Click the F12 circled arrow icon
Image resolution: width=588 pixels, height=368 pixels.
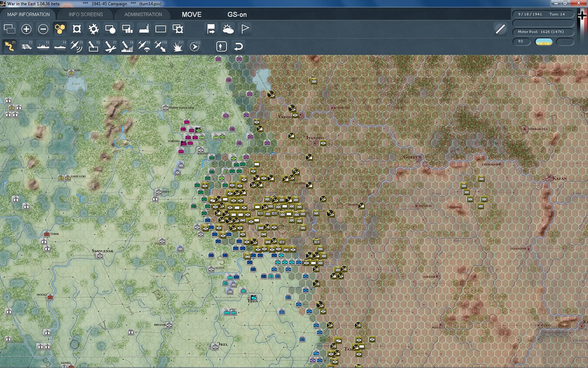pyautogui.click(x=195, y=46)
